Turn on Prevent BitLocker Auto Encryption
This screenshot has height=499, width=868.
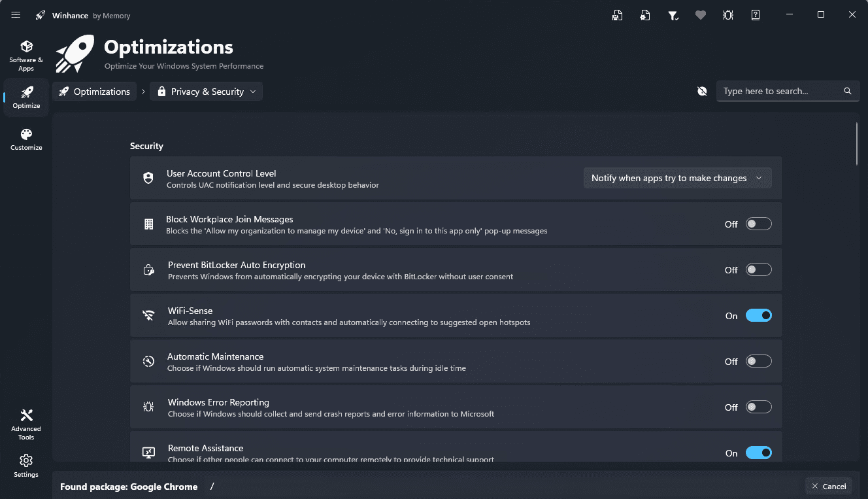pos(758,270)
